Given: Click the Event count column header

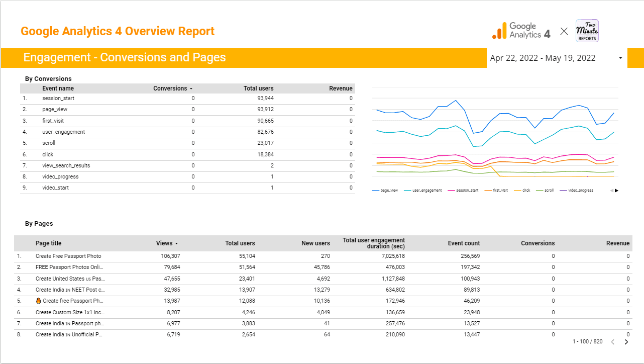Looking at the screenshot, I should click(x=464, y=243).
